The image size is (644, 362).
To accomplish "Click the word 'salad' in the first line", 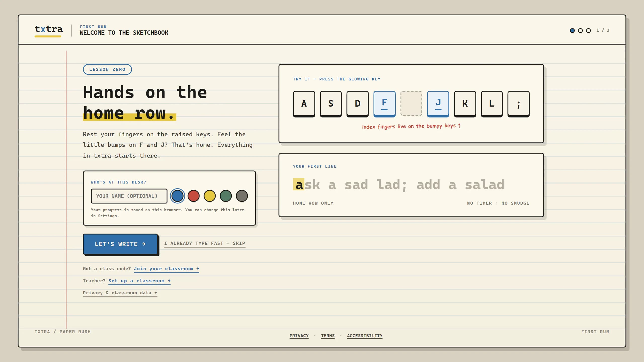I will 484,185.
